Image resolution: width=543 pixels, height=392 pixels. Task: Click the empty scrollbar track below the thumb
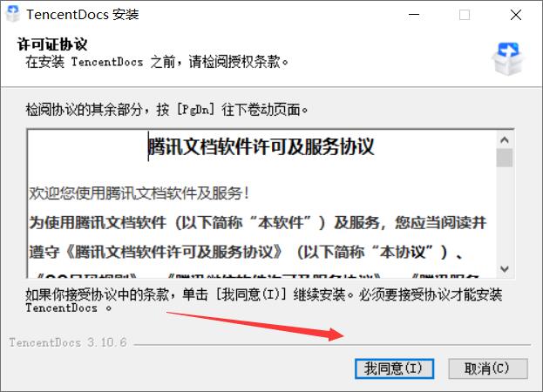click(505, 213)
